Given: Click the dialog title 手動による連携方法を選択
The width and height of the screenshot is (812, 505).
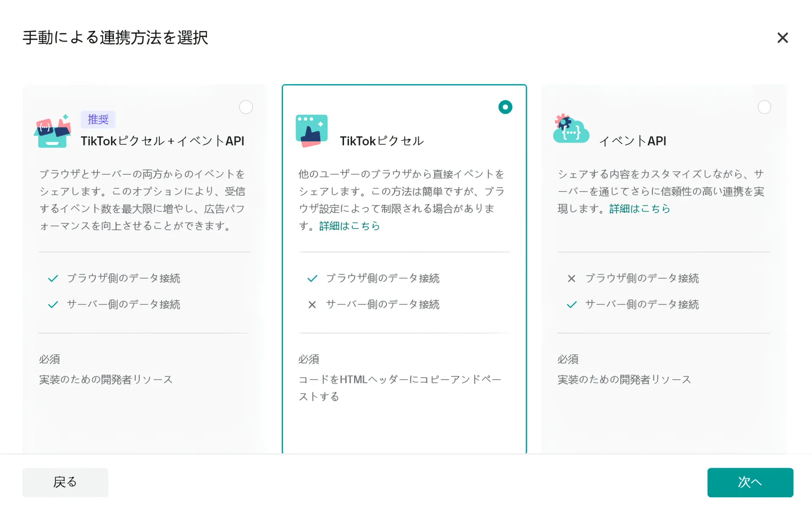Looking at the screenshot, I should [115, 38].
